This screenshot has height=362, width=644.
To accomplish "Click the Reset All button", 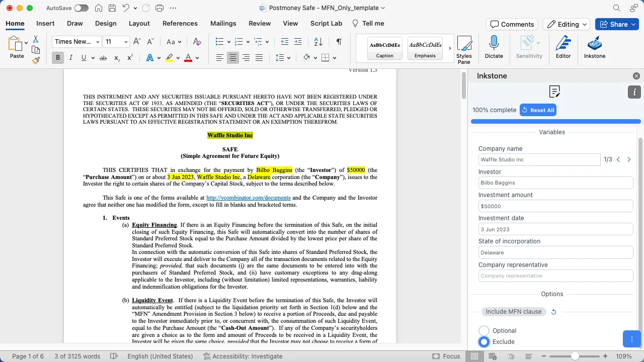I will point(538,110).
